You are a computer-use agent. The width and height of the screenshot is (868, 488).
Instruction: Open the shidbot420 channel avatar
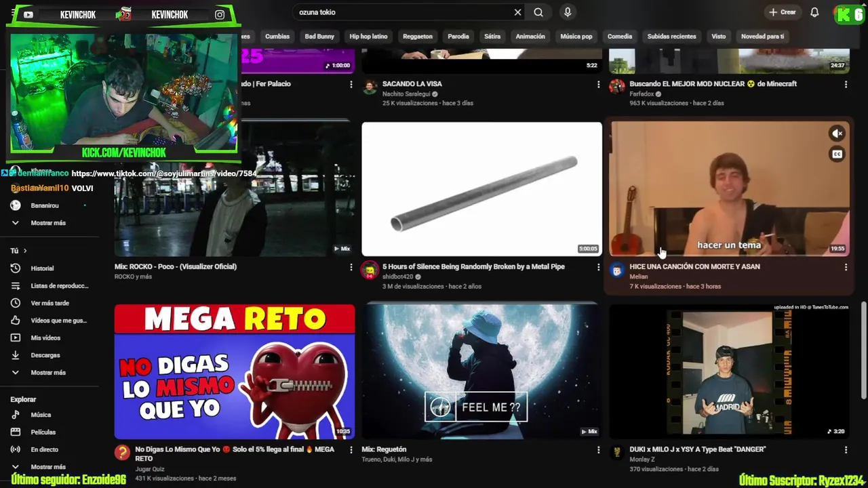click(370, 270)
